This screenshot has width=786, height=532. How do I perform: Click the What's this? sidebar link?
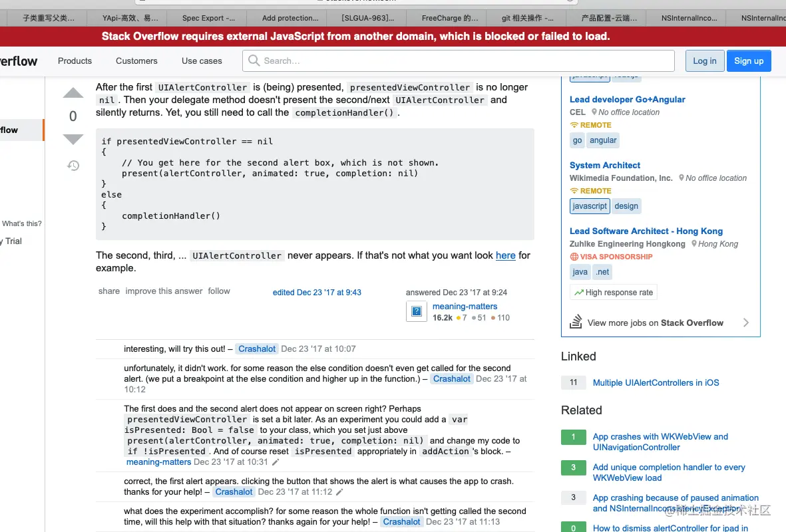tap(22, 223)
